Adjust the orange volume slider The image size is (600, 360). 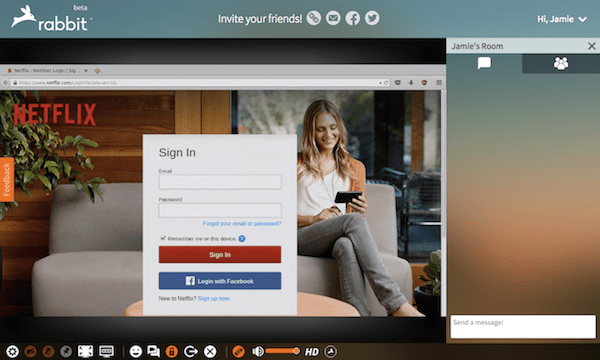pyautogui.click(x=282, y=351)
